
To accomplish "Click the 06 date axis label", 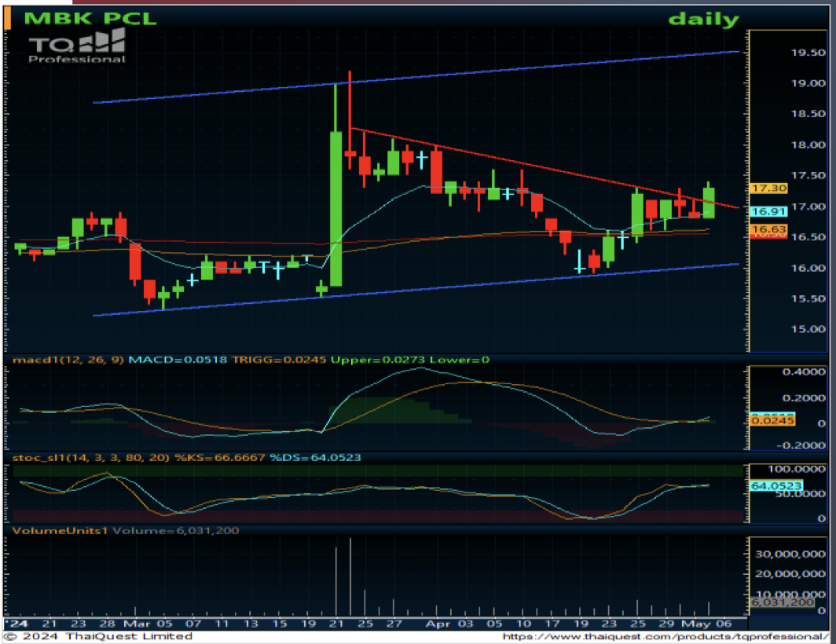I will (x=724, y=624).
